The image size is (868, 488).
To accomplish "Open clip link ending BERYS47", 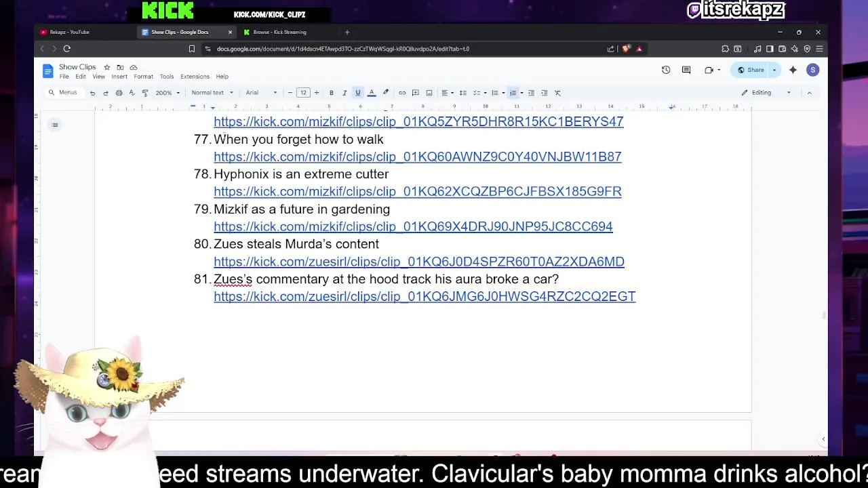I will [x=418, y=121].
